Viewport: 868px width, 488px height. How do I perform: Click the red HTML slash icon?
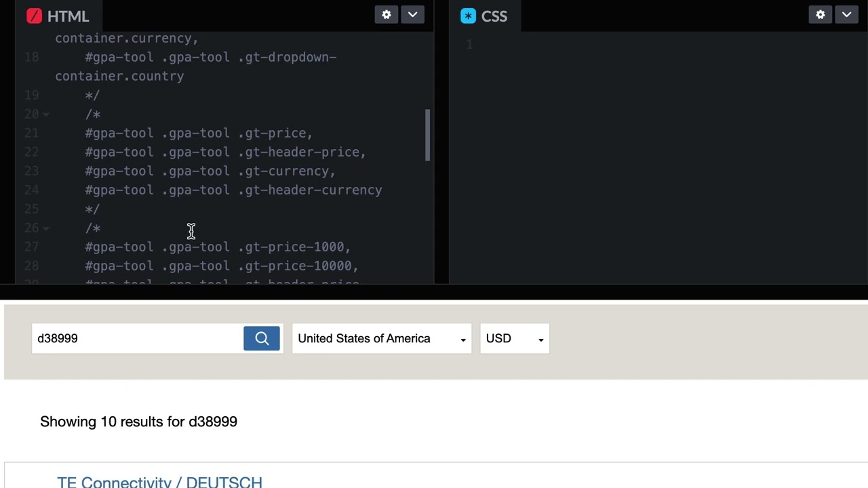coord(34,16)
